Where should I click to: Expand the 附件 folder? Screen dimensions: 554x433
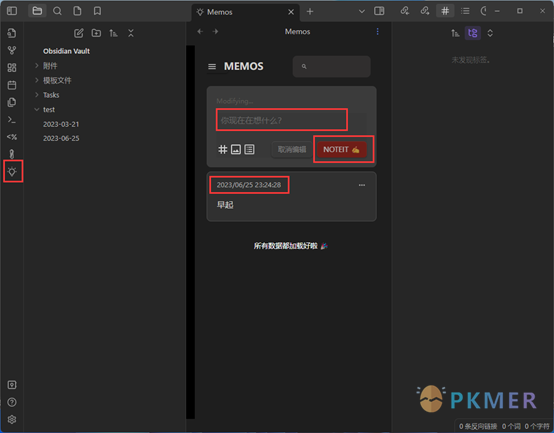[50, 66]
